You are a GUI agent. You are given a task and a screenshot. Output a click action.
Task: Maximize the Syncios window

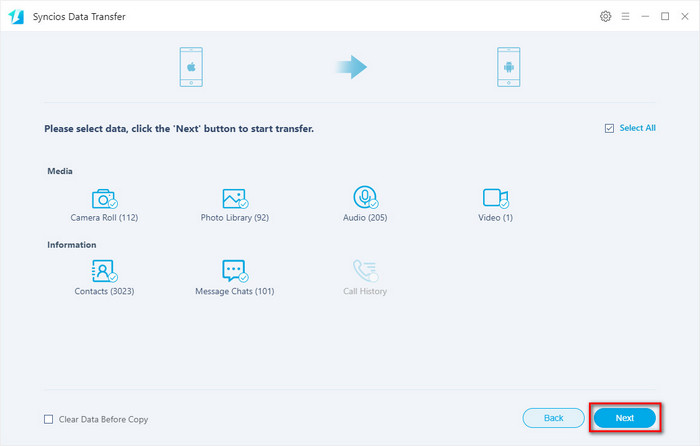click(x=665, y=17)
